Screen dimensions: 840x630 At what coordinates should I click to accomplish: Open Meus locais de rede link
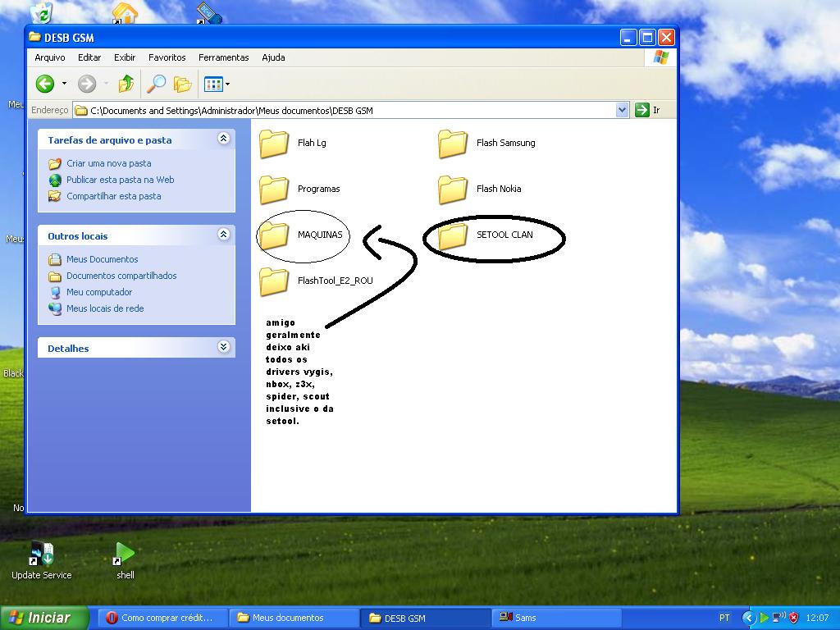(105, 308)
